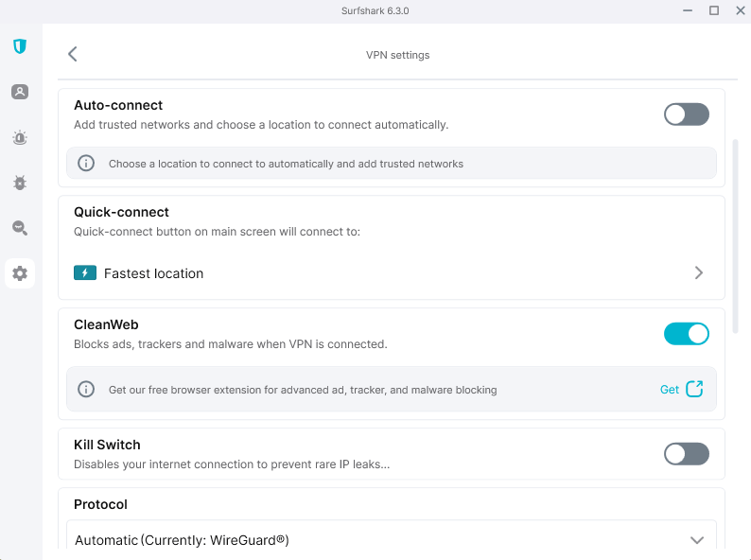Viewport: 751px width, 560px height.
Task: Click the Kill Switch heading
Action: click(x=107, y=445)
